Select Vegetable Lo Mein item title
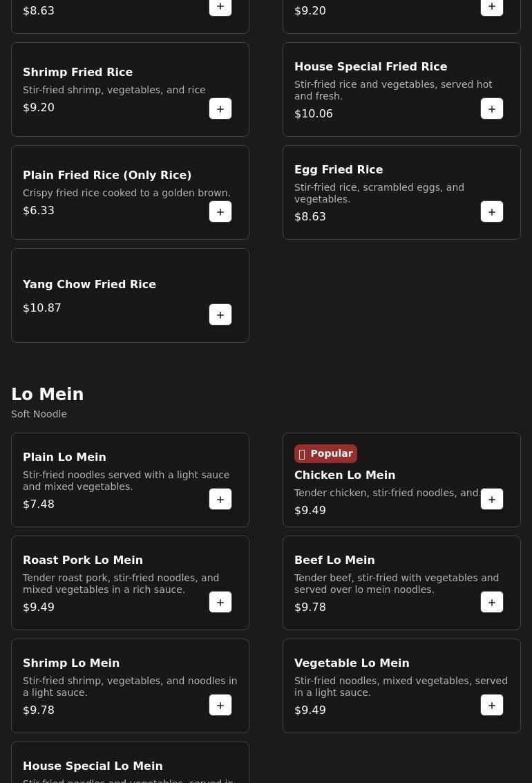 click(x=352, y=663)
